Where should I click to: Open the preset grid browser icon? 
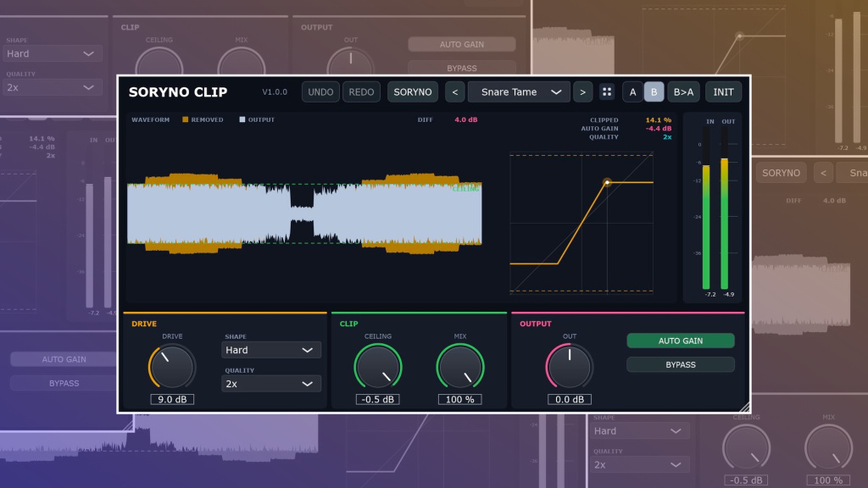607,91
